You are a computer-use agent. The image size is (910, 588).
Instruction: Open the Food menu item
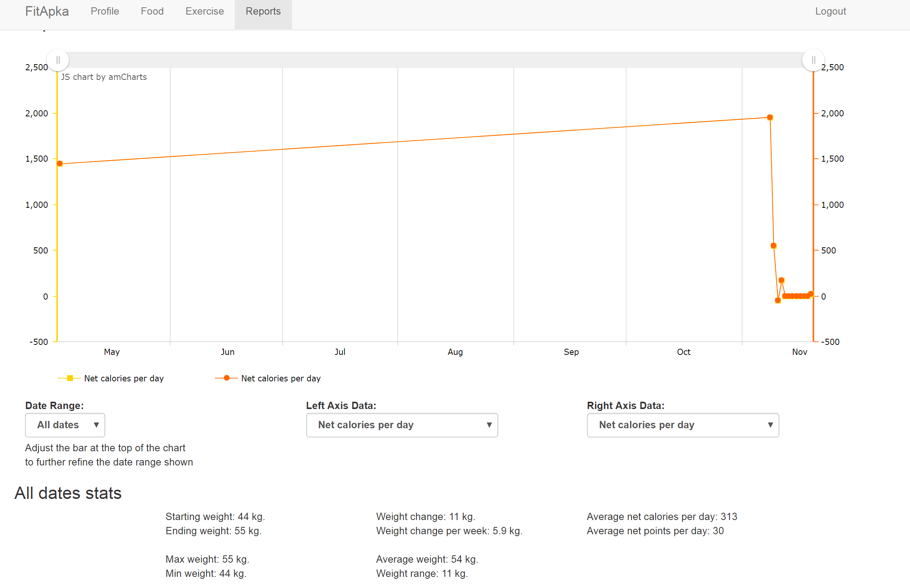click(x=152, y=12)
